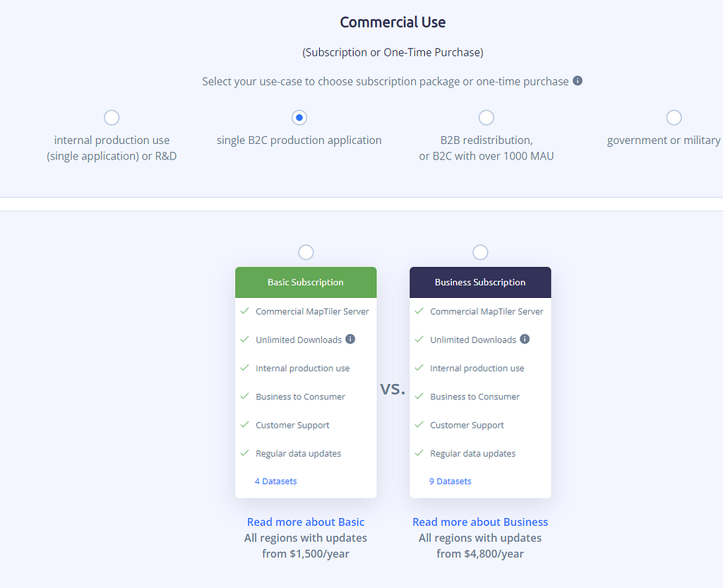Select B2B redistribution use-case option
This screenshot has width=723, height=588.
coord(486,117)
